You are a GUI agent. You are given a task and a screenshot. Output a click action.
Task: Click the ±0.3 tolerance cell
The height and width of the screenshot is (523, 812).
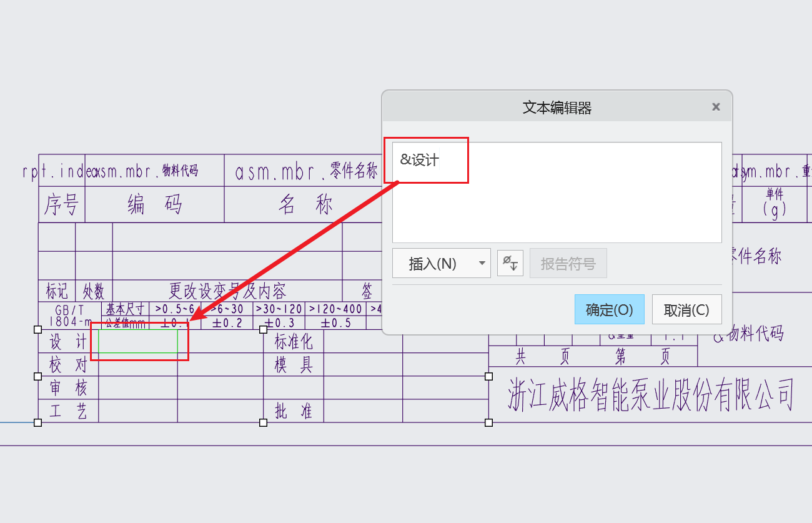279,323
